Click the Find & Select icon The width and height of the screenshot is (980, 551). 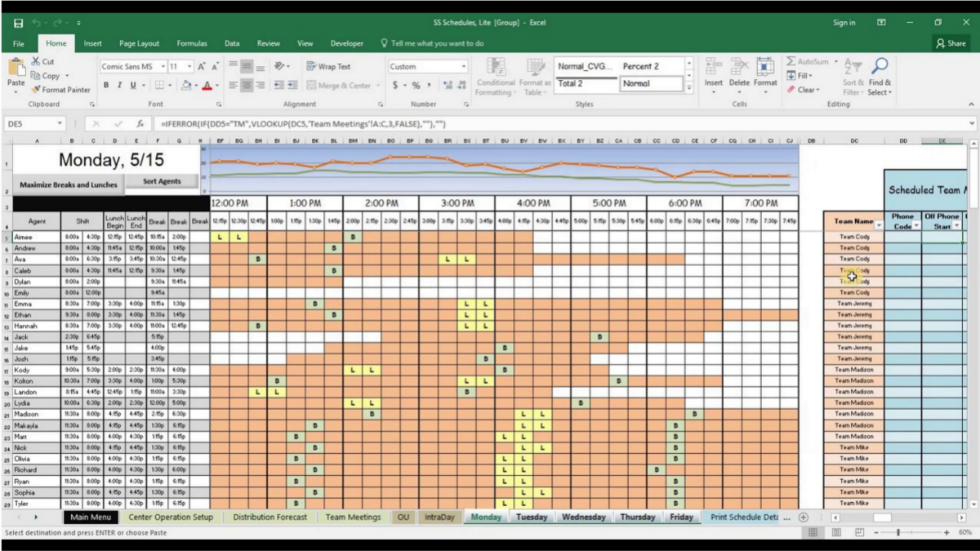(x=880, y=78)
